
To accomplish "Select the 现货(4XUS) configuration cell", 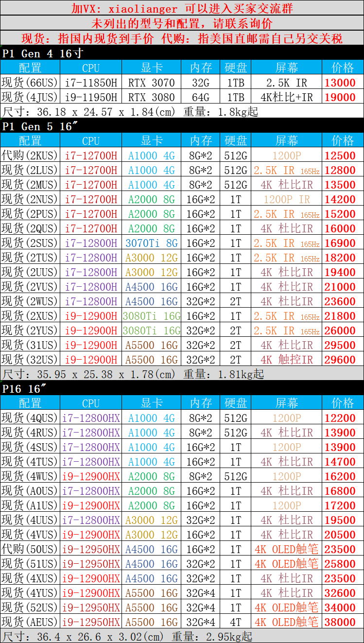I will [x=30, y=578].
